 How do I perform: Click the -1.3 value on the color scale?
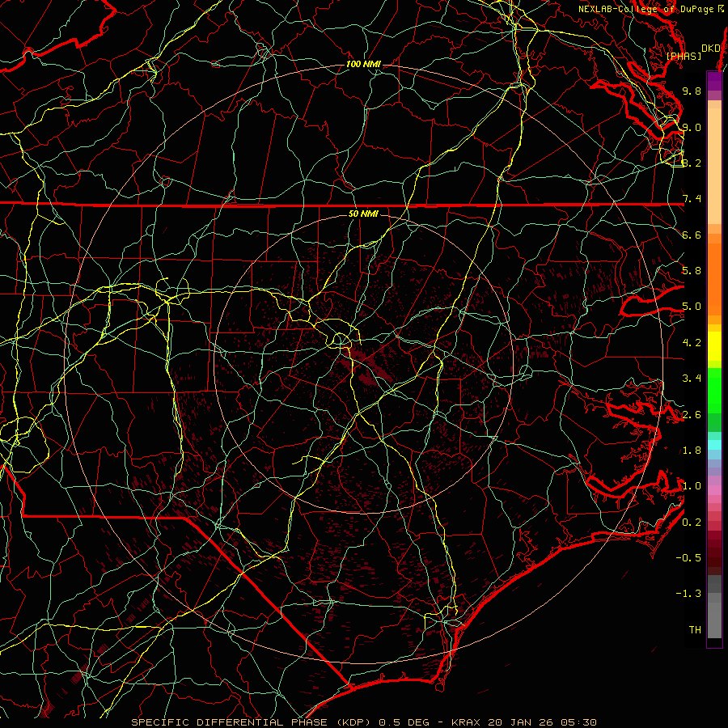click(688, 594)
